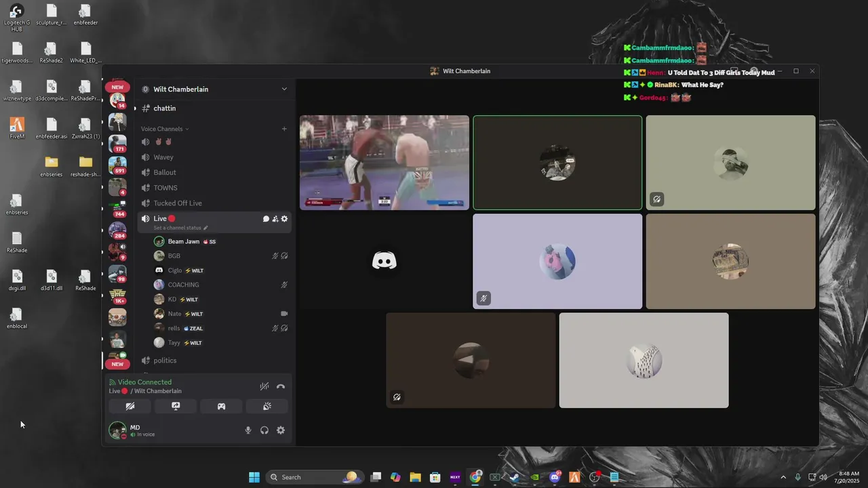The image size is (868, 488).
Task: Expand the Wilt Chamberlain server menu
Action: point(284,89)
